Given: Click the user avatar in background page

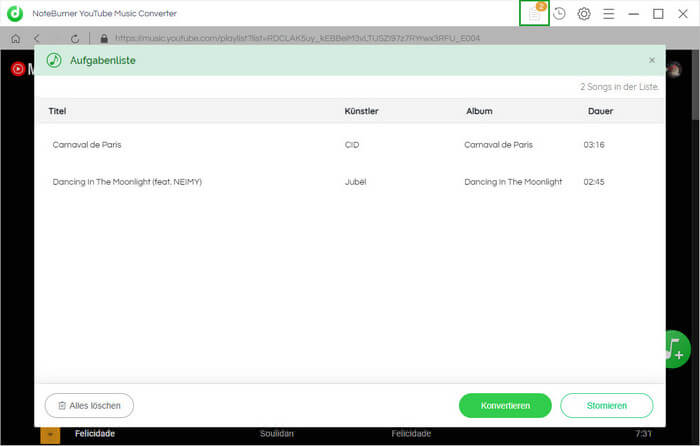Looking at the screenshot, I should [x=674, y=69].
